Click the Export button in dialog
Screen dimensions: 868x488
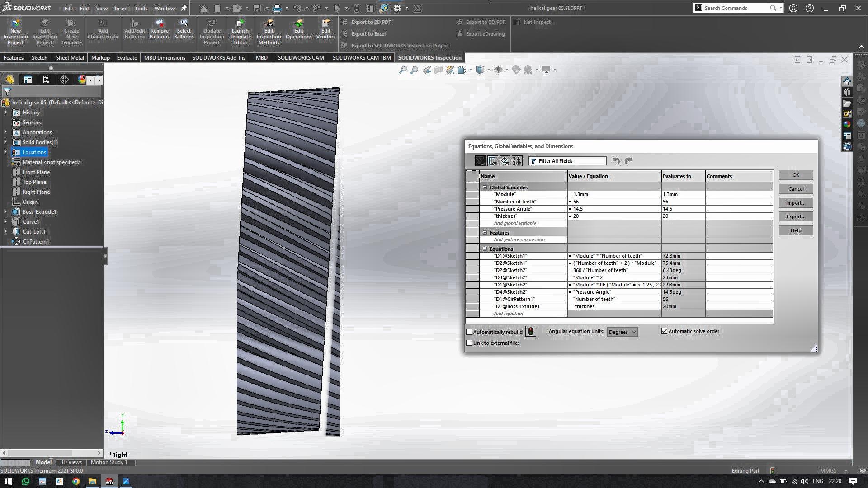tap(796, 216)
